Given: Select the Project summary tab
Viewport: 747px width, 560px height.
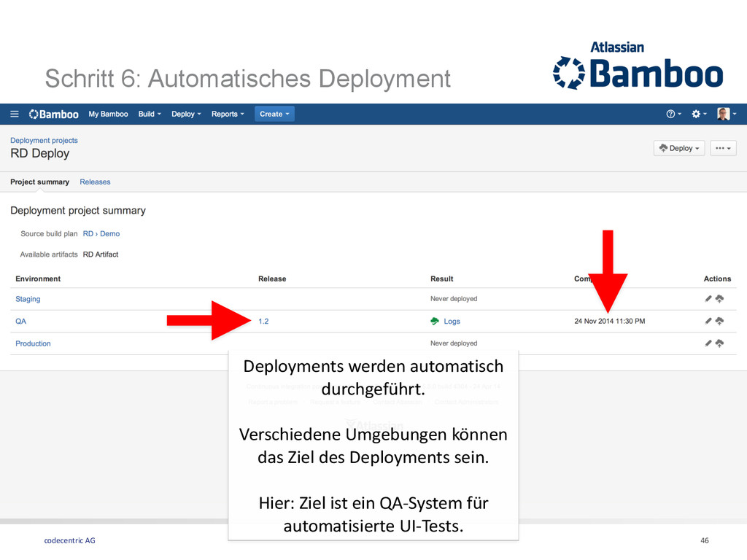Looking at the screenshot, I should (40, 182).
